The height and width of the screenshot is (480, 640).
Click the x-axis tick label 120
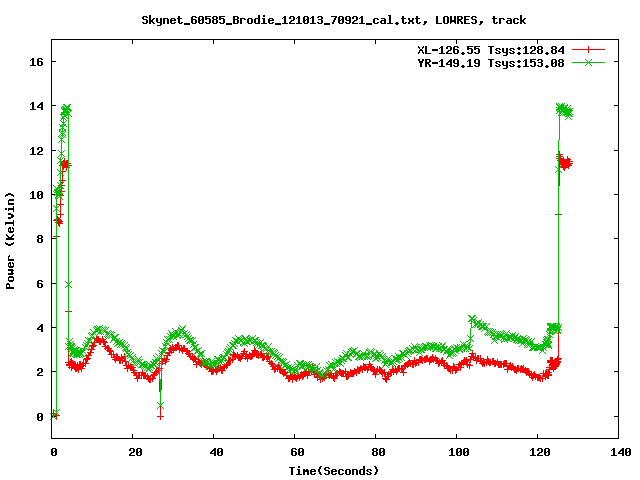(540, 452)
